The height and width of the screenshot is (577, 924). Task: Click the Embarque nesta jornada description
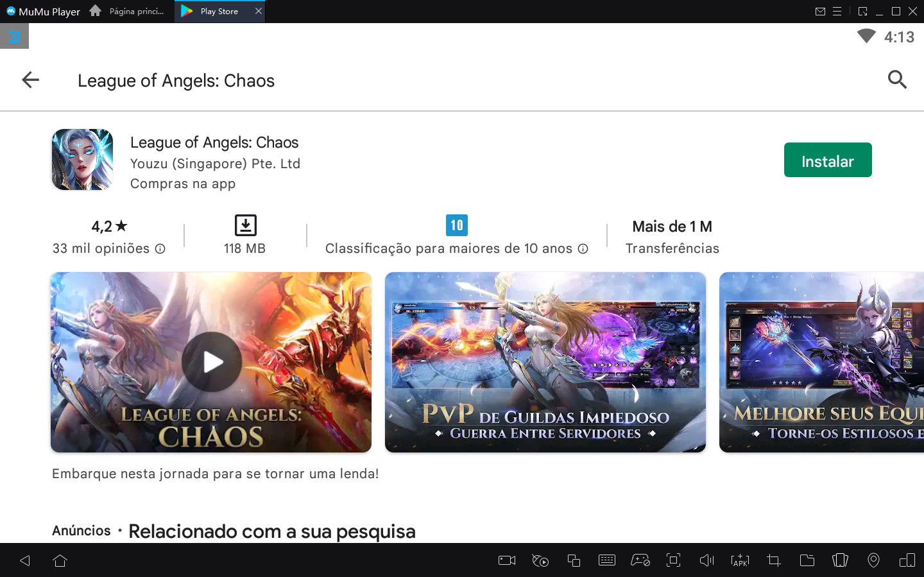(216, 474)
